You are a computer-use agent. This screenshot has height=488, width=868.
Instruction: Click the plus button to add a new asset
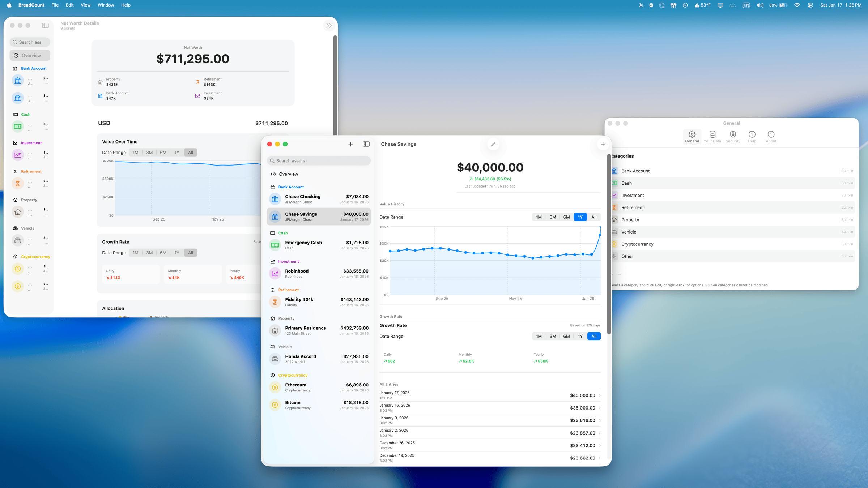pos(350,144)
